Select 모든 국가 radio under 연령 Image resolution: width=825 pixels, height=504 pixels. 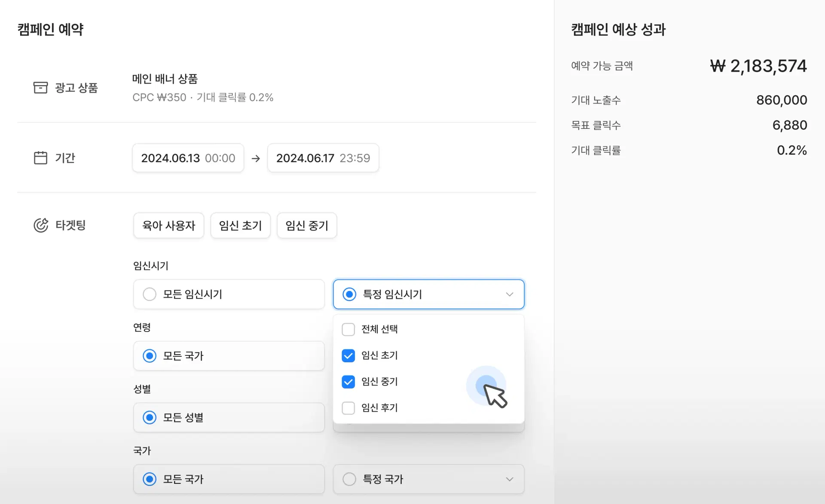tap(150, 356)
